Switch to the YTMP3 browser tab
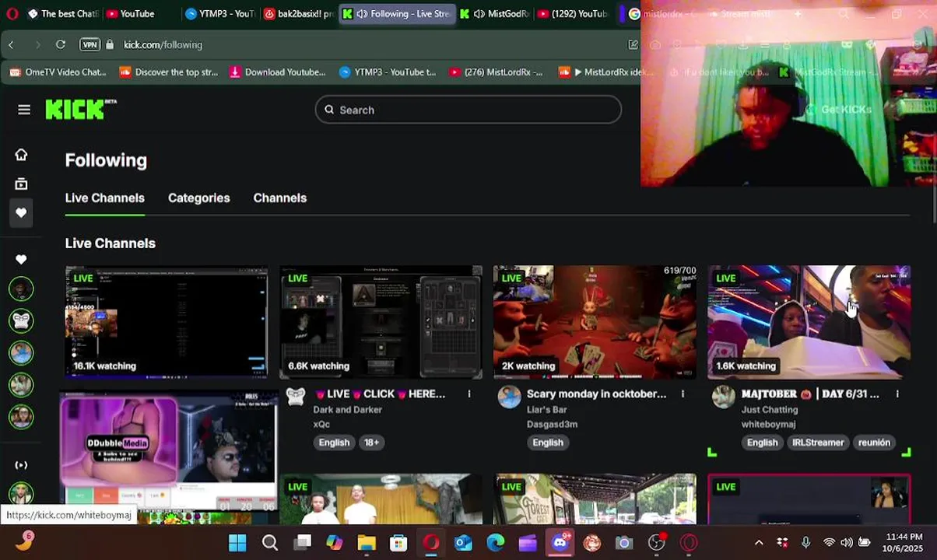This screenshot has width=937, height=560. (x=221, y=14)
